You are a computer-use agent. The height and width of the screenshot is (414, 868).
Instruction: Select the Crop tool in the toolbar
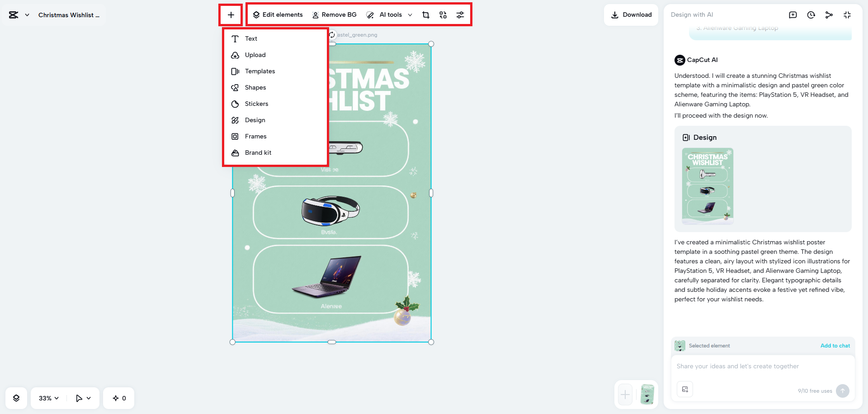click(425, 14)
